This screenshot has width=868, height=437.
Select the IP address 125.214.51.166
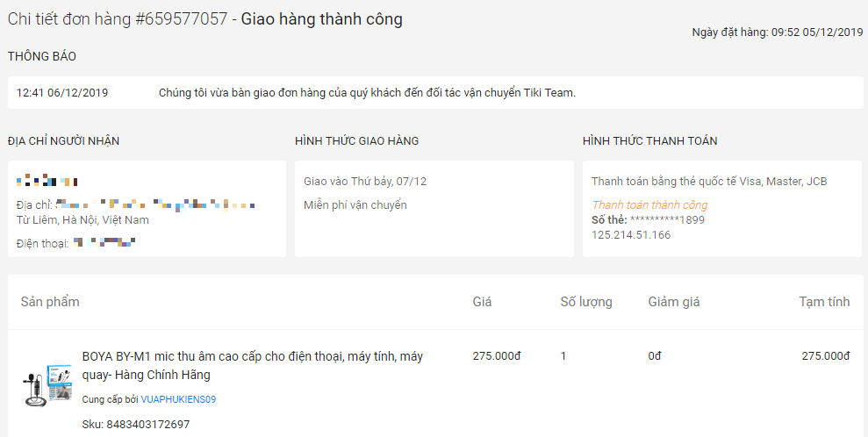coord(631,235)
